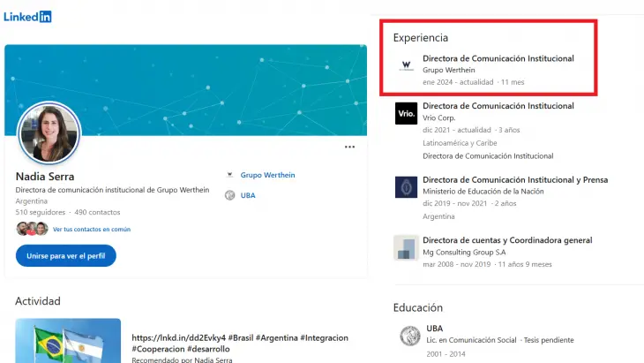
Task: Click the LinkedIn logo
Action: (x=27, y=17)
